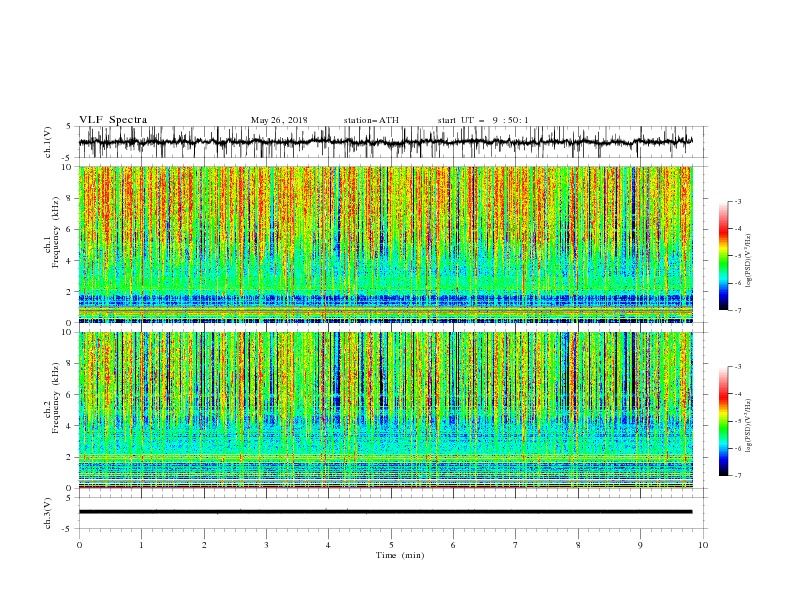
Task: Click the flat ch.3 voltage trace
Action: 385,512
